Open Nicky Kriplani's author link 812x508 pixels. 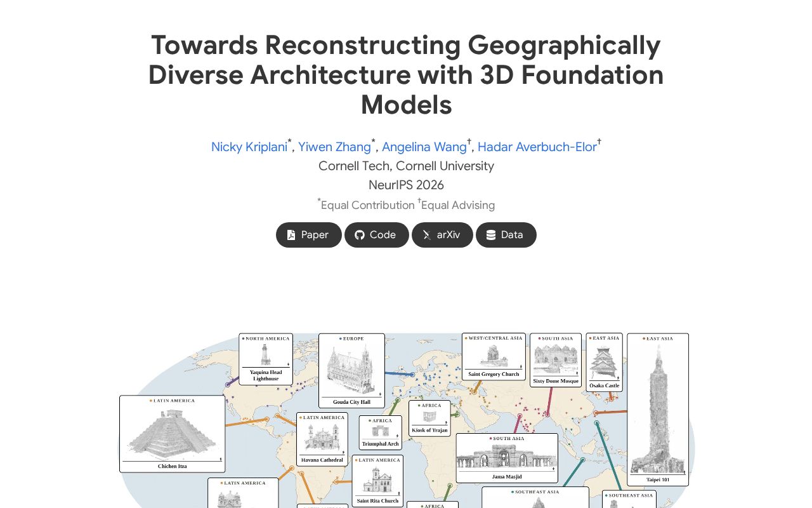pyautogui.click(x=249, y=147)
